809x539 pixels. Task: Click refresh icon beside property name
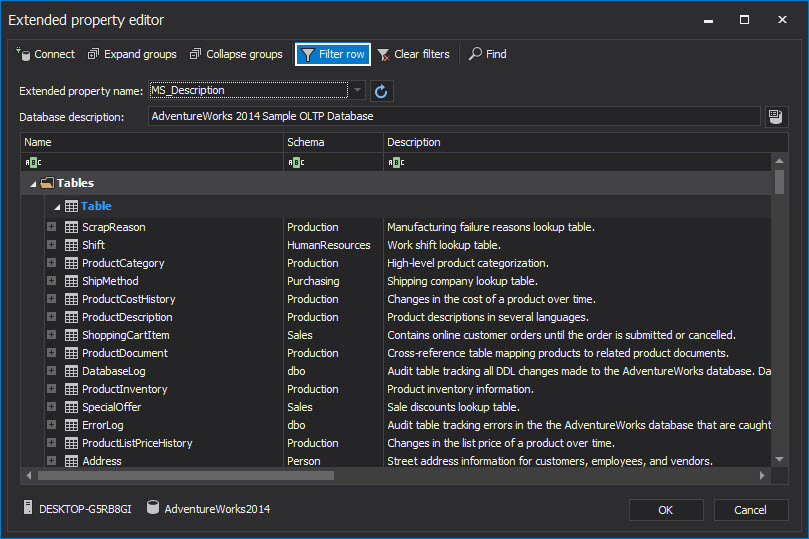point(381,91)
